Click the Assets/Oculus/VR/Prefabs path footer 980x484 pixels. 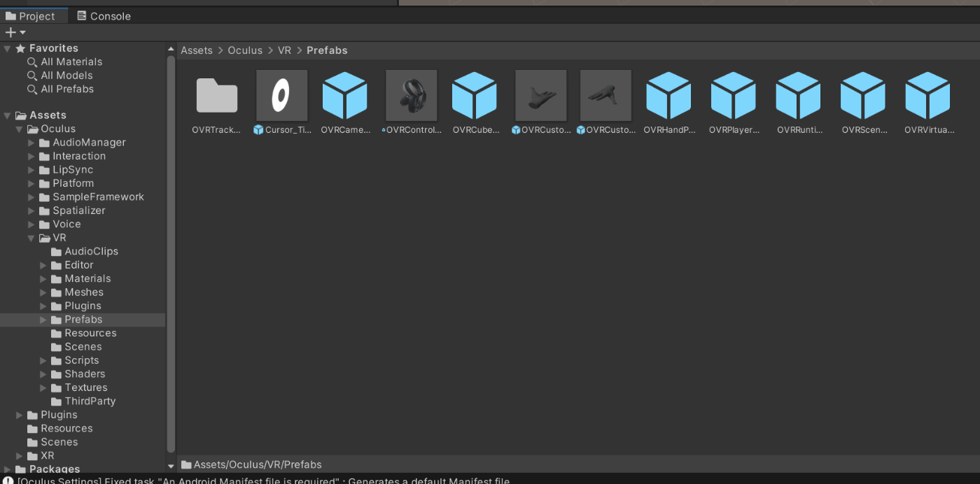coord(251,464)
